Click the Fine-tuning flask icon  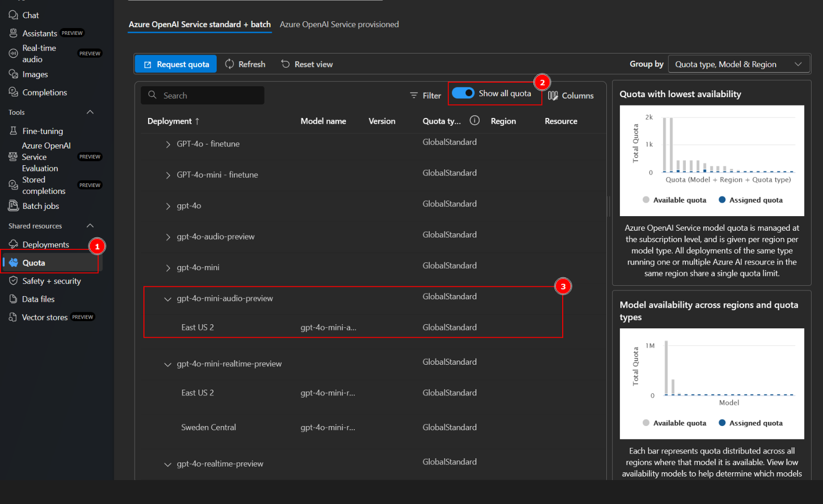tap(14, 131)
